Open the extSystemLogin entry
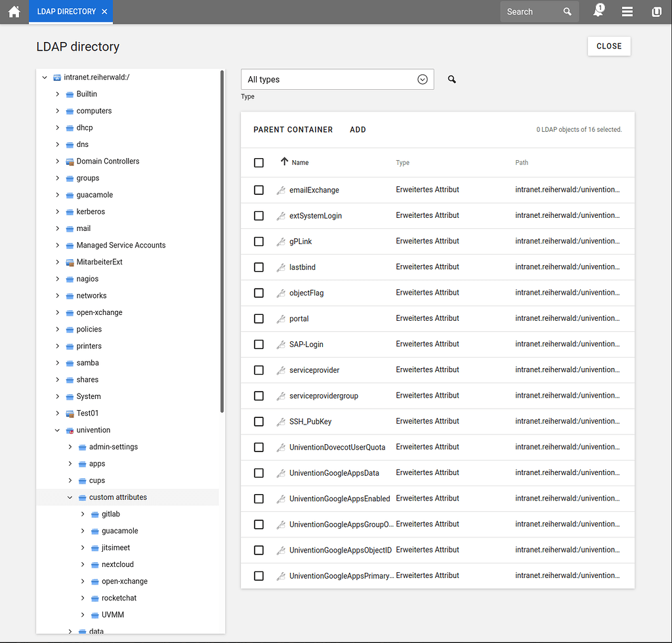This screenshot has width=672, height=643. click(316, 216)
